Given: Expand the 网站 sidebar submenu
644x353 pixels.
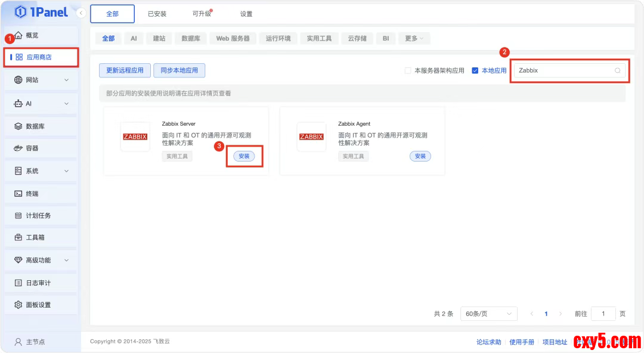Looking at the screenshot, I should tap(66, 80).
